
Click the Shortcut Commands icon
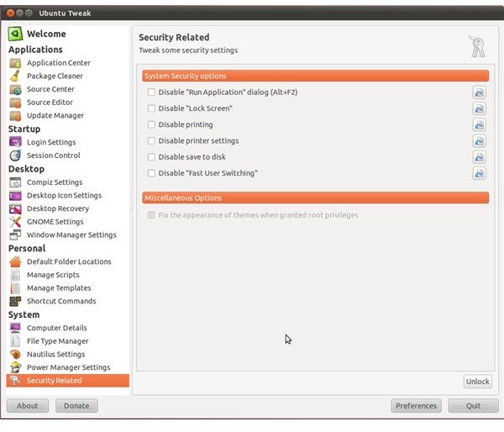tap(15, 301)
